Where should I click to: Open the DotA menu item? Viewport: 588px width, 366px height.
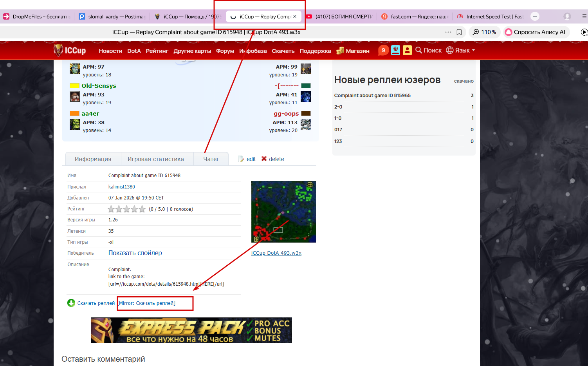[x=134, y=51]
